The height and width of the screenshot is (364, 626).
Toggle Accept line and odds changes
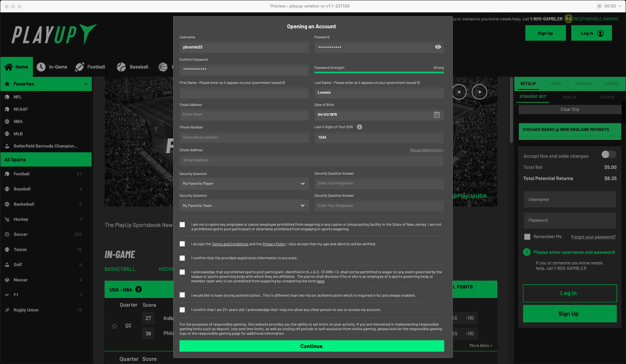click(608, 154)
